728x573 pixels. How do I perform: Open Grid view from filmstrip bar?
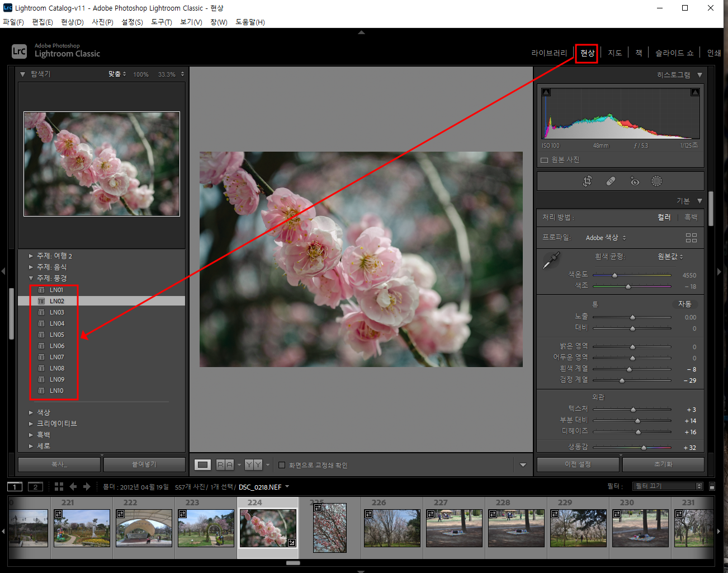click(59, 487)
